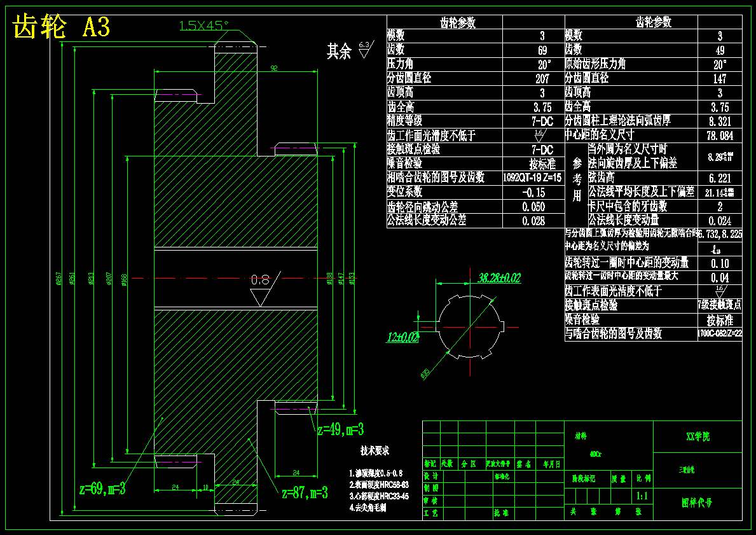The height and width of the screenshot is (535, 756).
Task: Click the '49' tooth count value
Action: point(720,50)
